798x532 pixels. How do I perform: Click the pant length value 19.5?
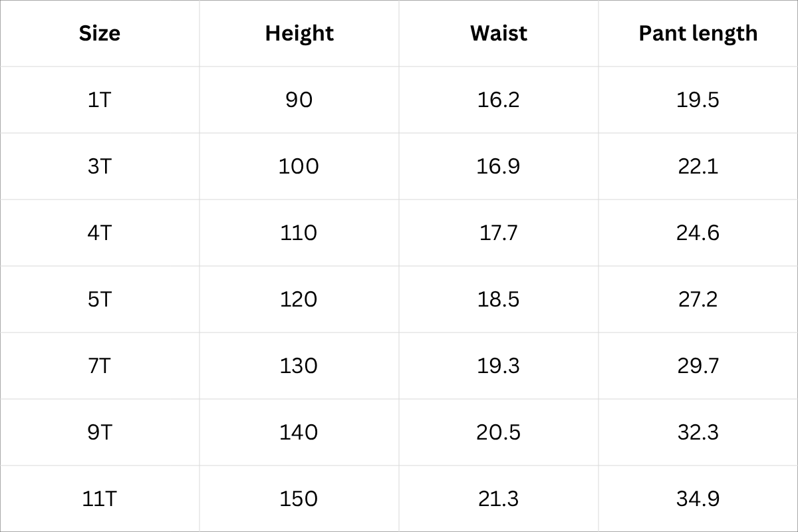click(x=698, y=100)
